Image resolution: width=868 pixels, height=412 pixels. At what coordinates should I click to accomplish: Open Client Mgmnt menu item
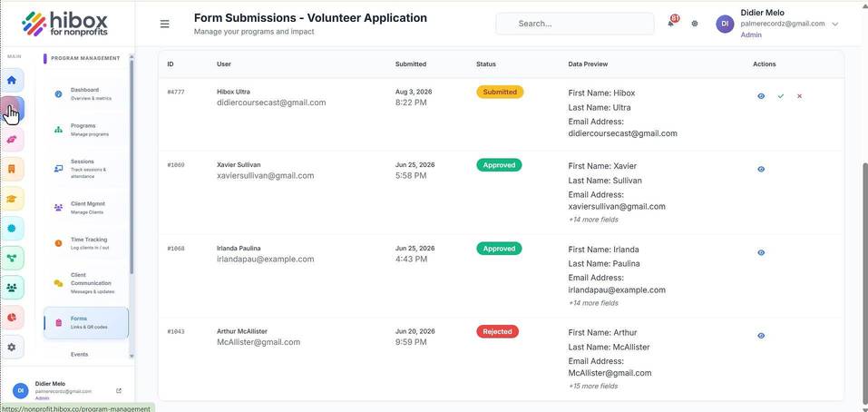point(86,208)
